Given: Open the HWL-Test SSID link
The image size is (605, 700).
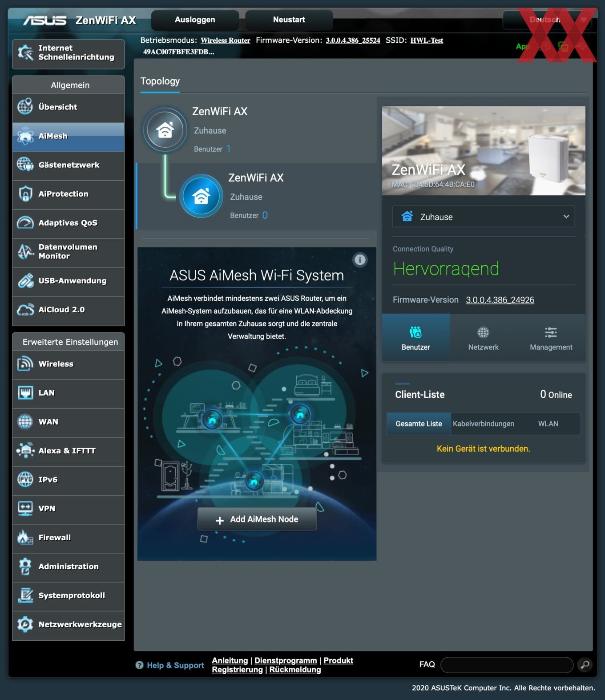Looking at the screenshot, I should [427, 40].
